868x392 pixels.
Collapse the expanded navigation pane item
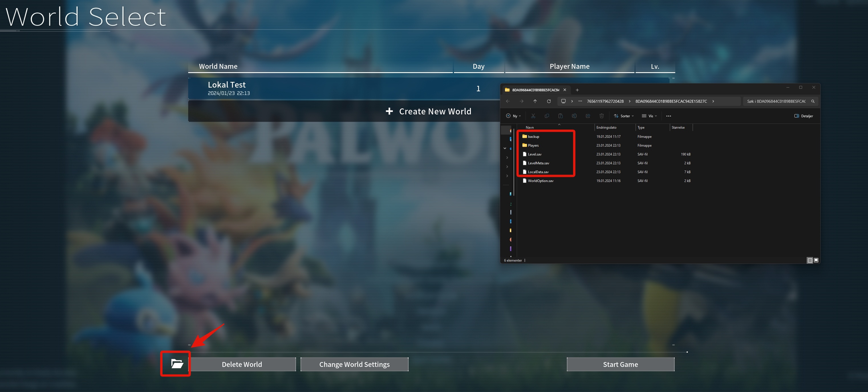click(505, 148)
